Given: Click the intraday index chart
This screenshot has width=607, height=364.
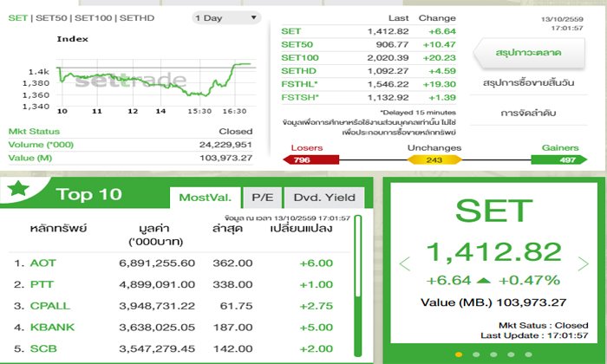Looking at the screenshot, I should [x=156, y=82].
